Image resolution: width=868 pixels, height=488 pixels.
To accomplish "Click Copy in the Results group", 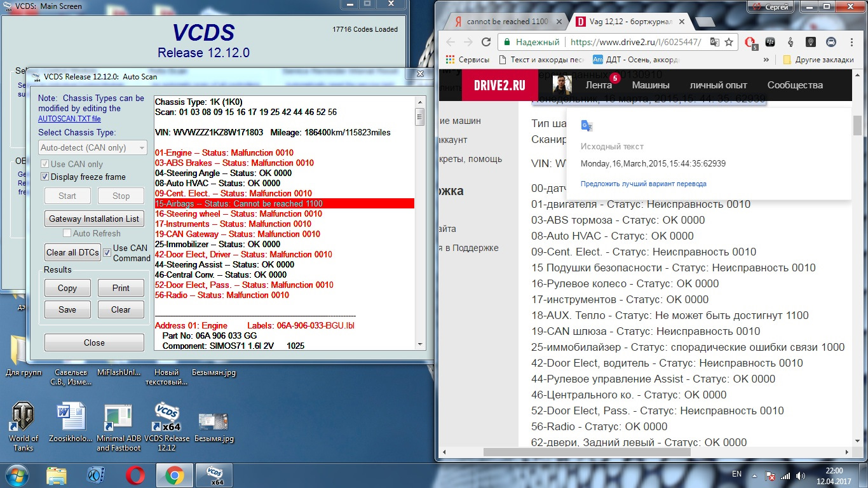I will [x=67, y=288].
